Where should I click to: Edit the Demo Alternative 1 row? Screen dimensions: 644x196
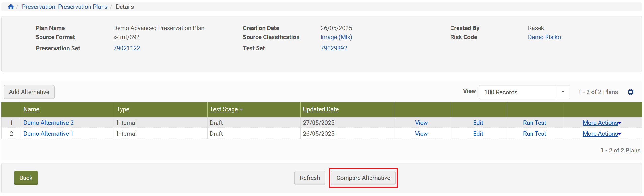(x=478, y=134)
